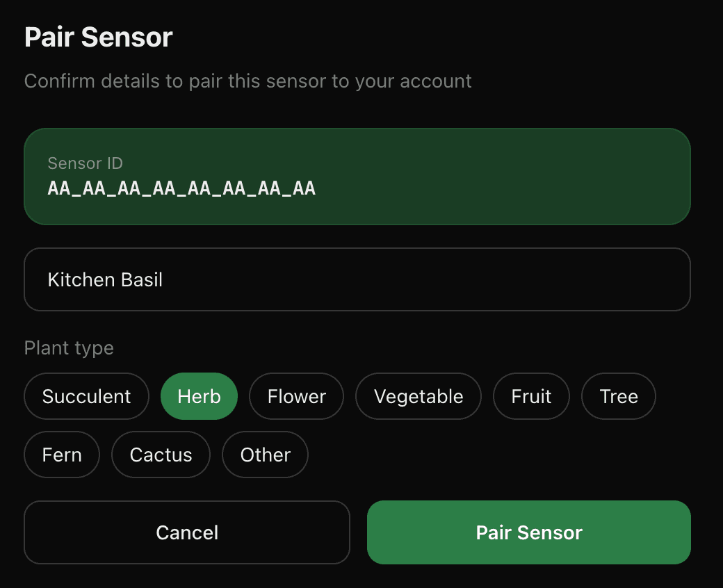
Task: Click the confirmation subtitle text
Action: [248, 81]
